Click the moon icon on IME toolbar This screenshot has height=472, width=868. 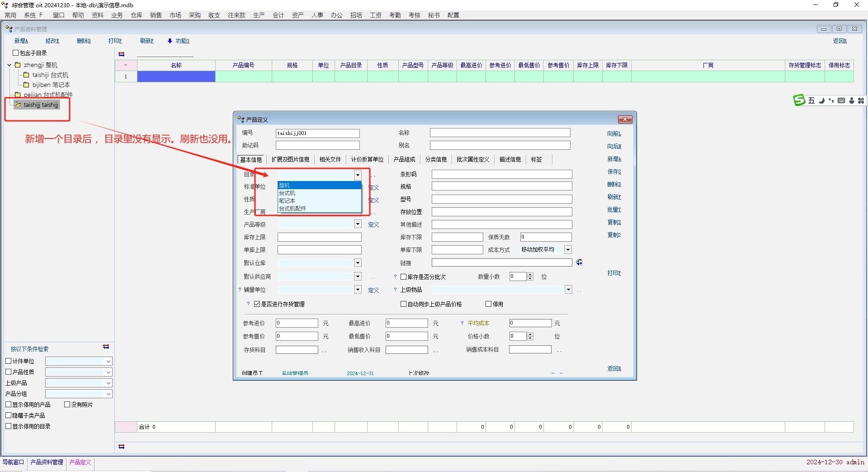pos(821,100)
